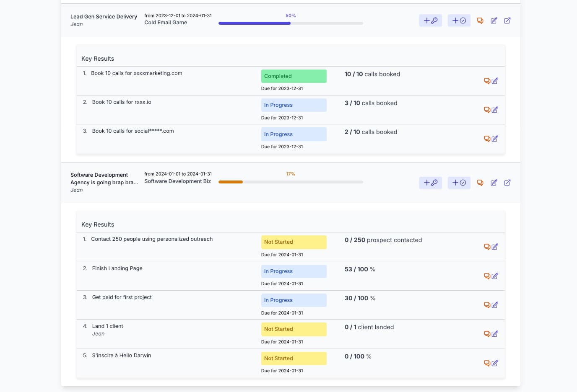Edit the 'Finish Landing Page' key result
Viewport: 577px width, 392px height.
pos(495,276)
